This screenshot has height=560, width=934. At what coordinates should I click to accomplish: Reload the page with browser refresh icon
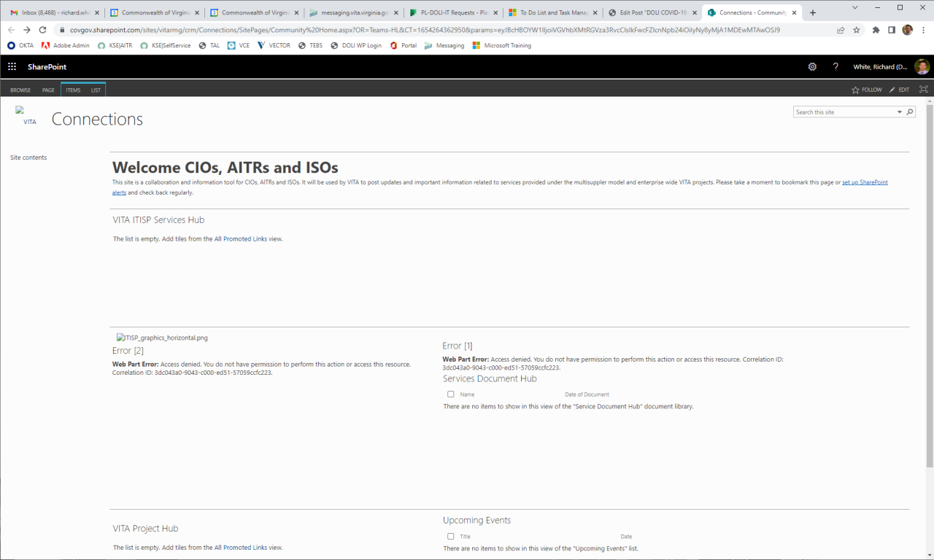pyautogui.click(x=42, y=30)
